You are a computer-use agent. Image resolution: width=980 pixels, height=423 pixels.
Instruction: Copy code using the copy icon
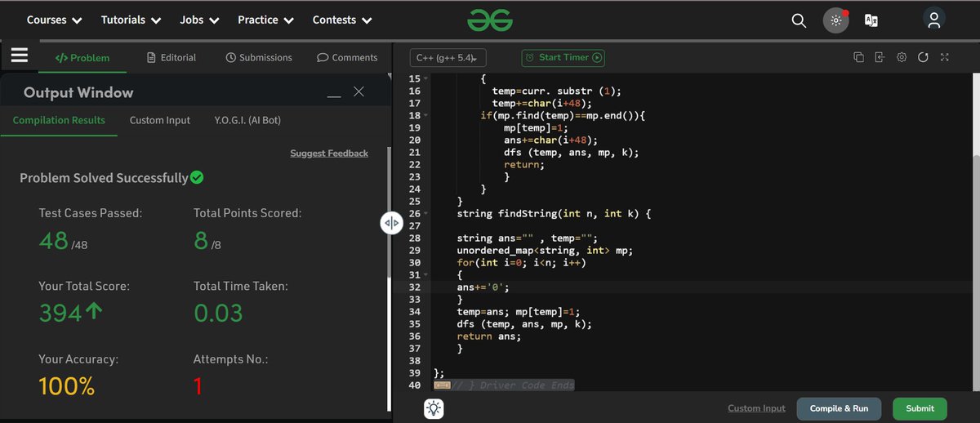click(x=858, y=57)
